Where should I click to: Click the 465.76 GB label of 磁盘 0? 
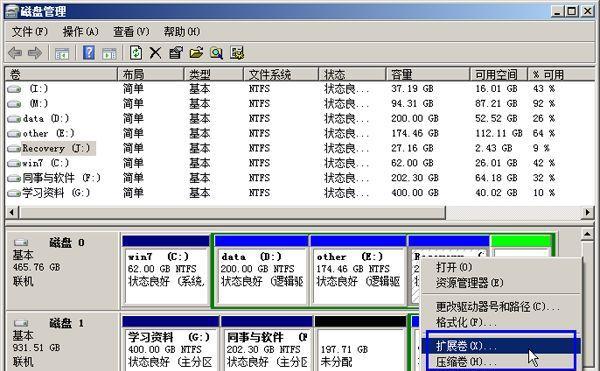tap(37, 267)
